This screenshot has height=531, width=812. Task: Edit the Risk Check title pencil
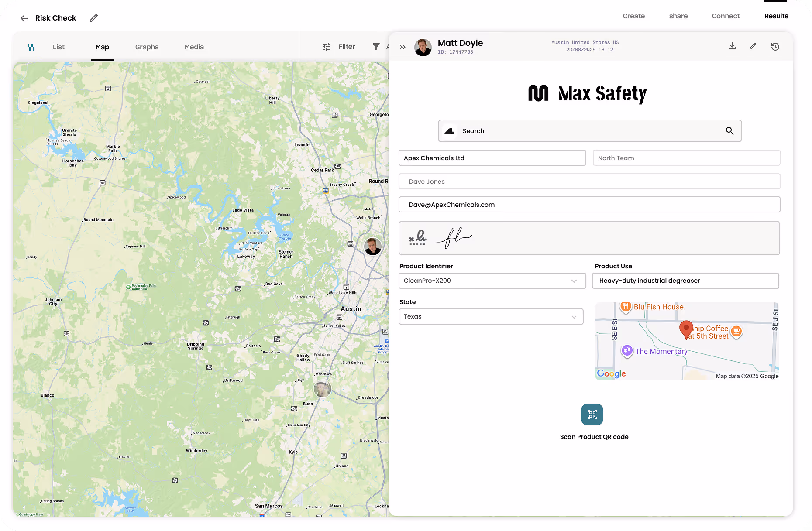pyautogui.click(x=94, y=18)
